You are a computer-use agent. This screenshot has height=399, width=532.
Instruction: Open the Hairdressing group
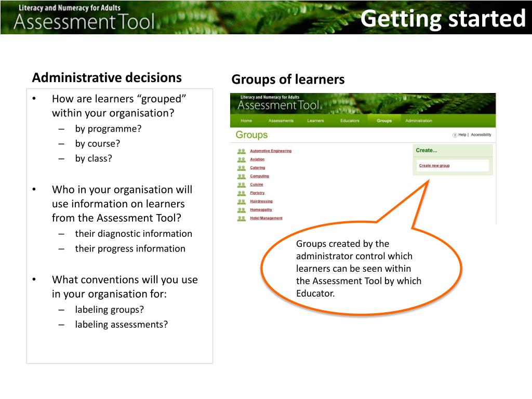pos(261,202)
